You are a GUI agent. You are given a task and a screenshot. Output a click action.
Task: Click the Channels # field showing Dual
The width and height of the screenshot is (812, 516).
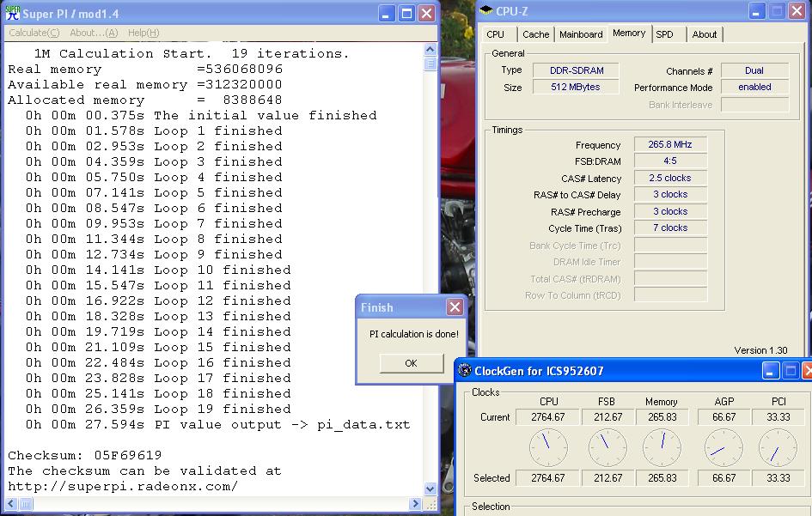coord(754,70)
